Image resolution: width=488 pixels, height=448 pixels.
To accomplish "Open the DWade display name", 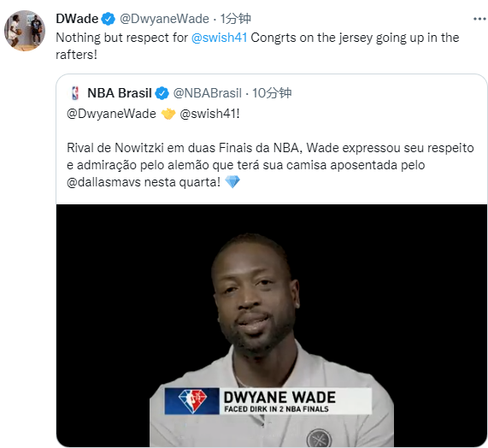I will coord(77,19).
